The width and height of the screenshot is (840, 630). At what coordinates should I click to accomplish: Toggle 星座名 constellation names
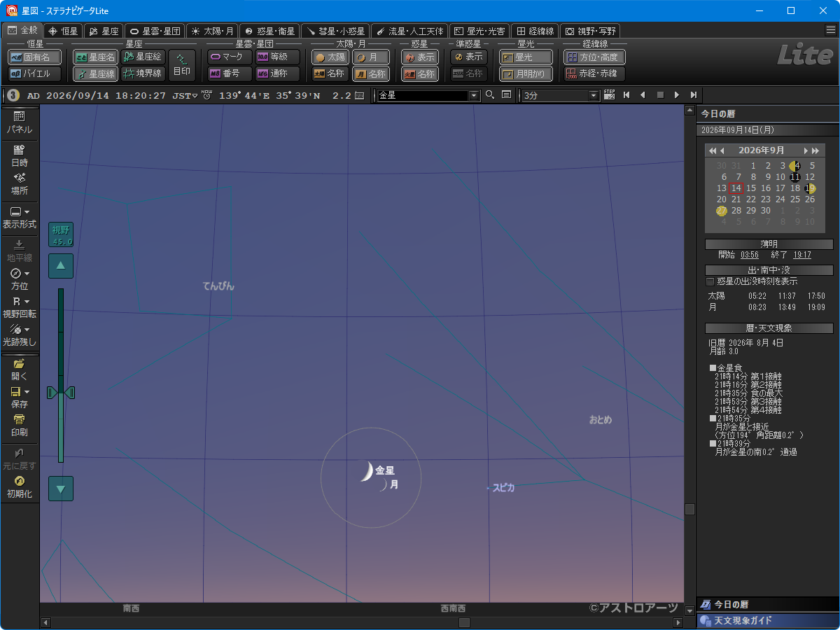click(x=95, y=57)
